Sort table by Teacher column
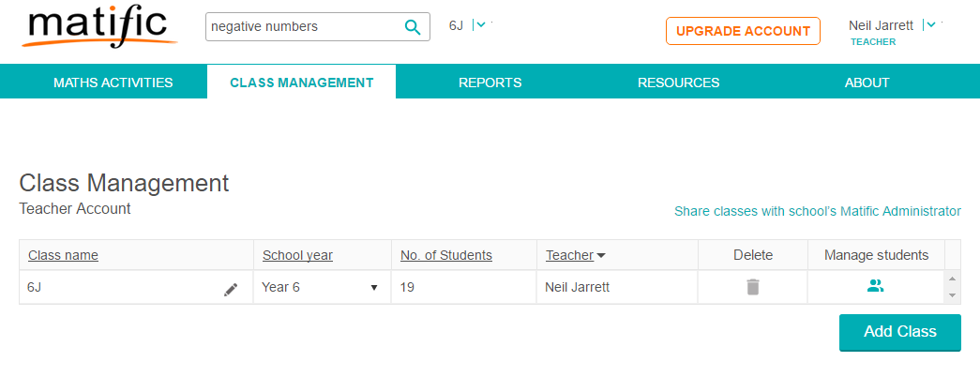980x377 pixels. pos(575,255)
